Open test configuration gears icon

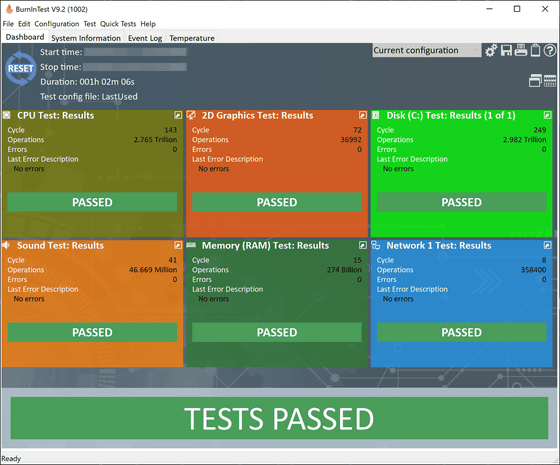pyautogui.click(x=491, y=51)
